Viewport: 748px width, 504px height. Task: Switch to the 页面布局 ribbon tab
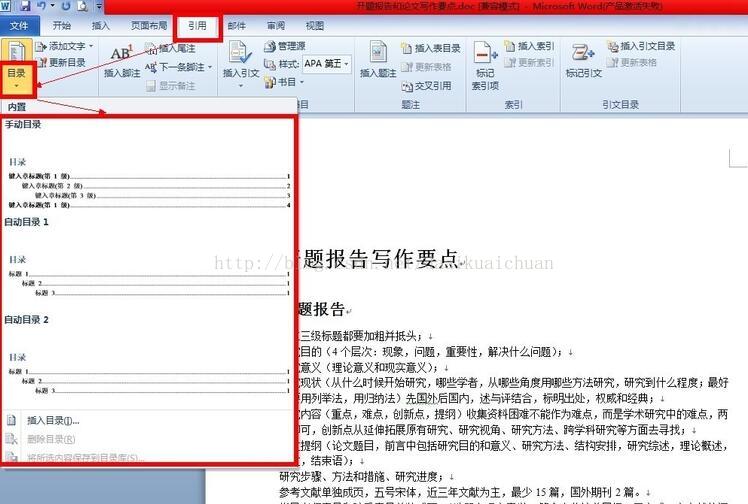(x=149, y=26)
